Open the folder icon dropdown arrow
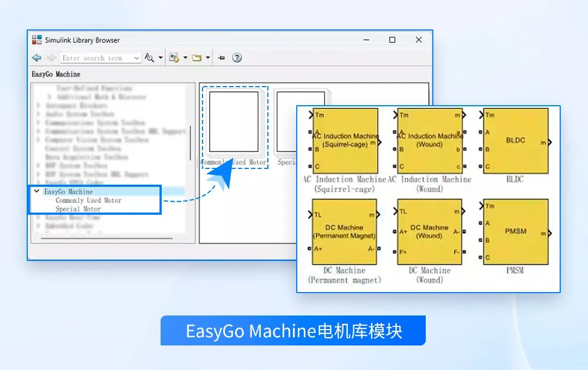 (x=208, y=58)
